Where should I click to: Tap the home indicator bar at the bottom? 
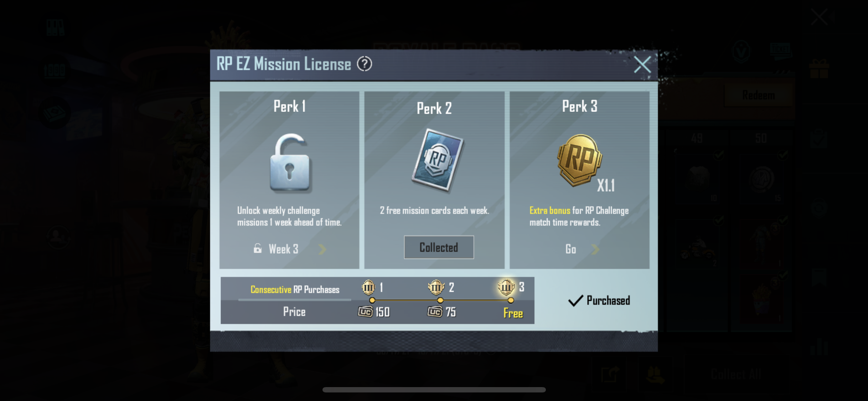(434, 390)
